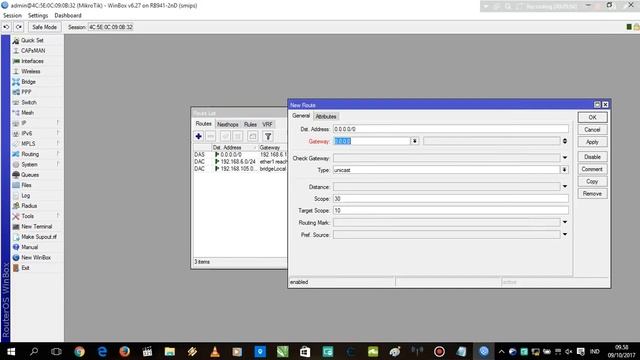The width and height of the screenshot is (640, 360).
Task: Click the Apply button
Action: [592, 142]
